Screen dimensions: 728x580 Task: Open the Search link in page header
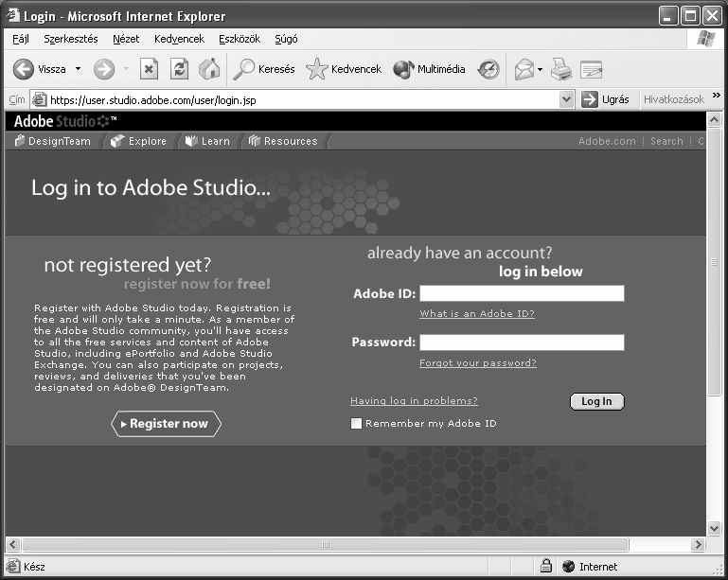click(x=666, y=141)
